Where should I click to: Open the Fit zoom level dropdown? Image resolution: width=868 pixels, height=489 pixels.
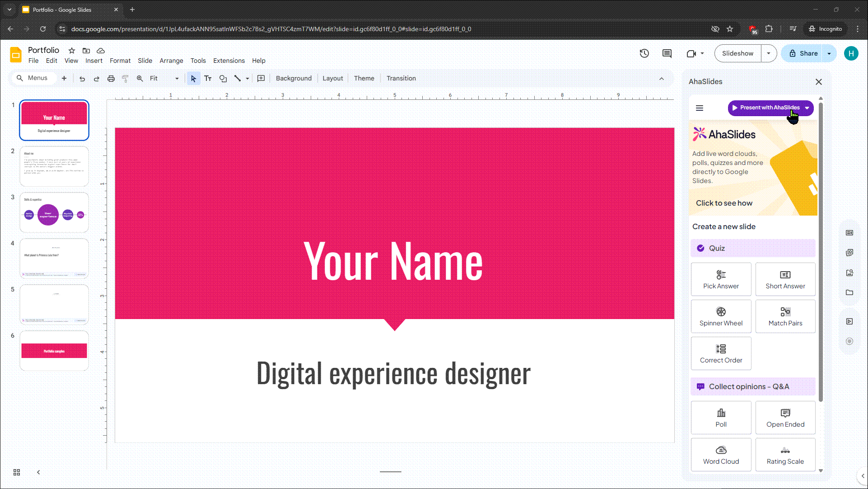tap(164, 79)
